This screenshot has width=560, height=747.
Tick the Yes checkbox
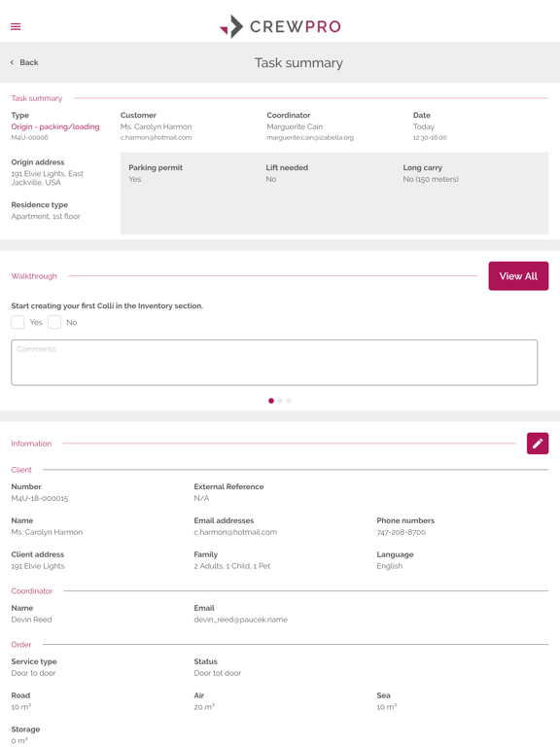17,322
